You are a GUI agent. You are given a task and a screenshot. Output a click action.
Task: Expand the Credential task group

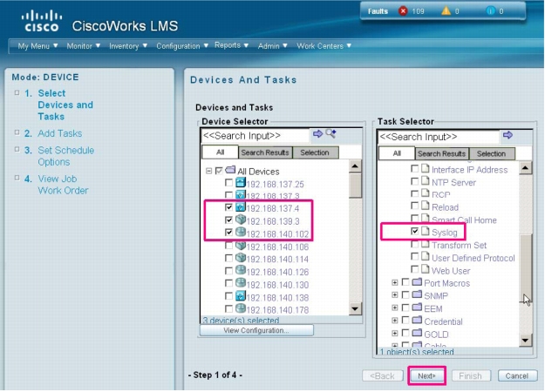(394, 321)
